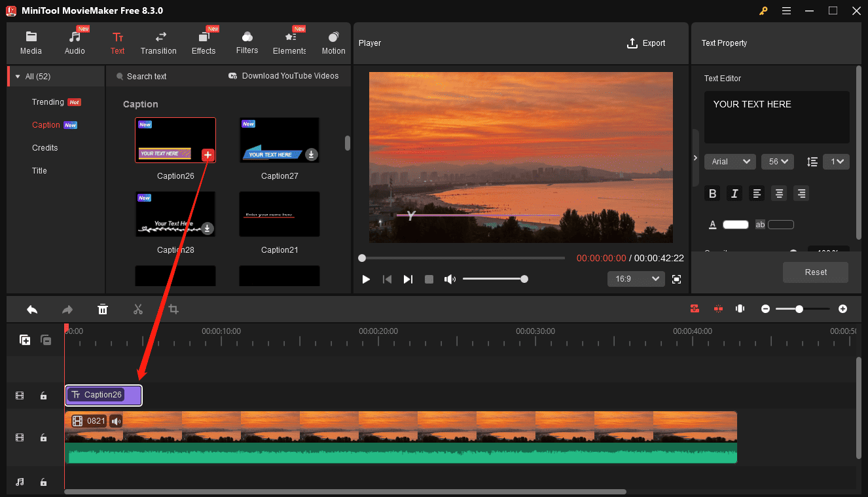Open Download YouTube Videos link
This screenshot has height=497, width=868.
(x=283, y=76)
